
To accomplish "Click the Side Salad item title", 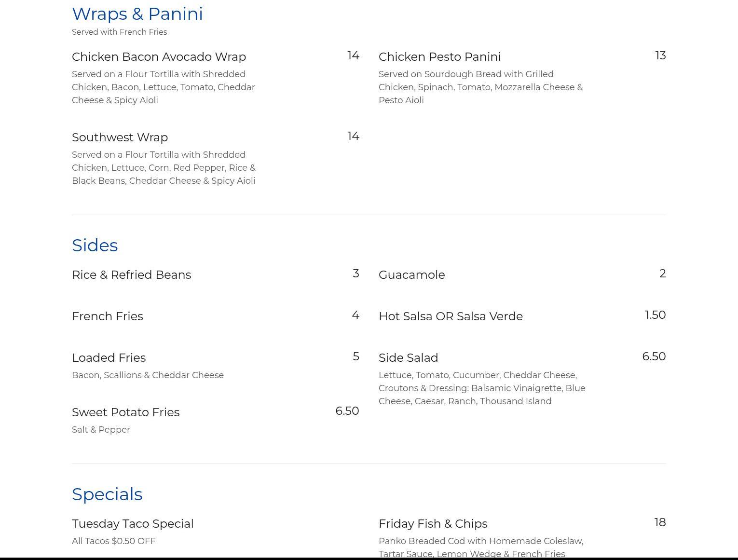I will 408,358.
